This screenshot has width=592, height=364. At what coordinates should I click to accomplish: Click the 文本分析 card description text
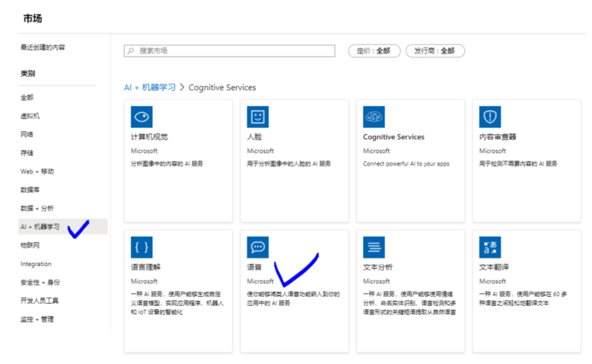(x=409, y=303)
